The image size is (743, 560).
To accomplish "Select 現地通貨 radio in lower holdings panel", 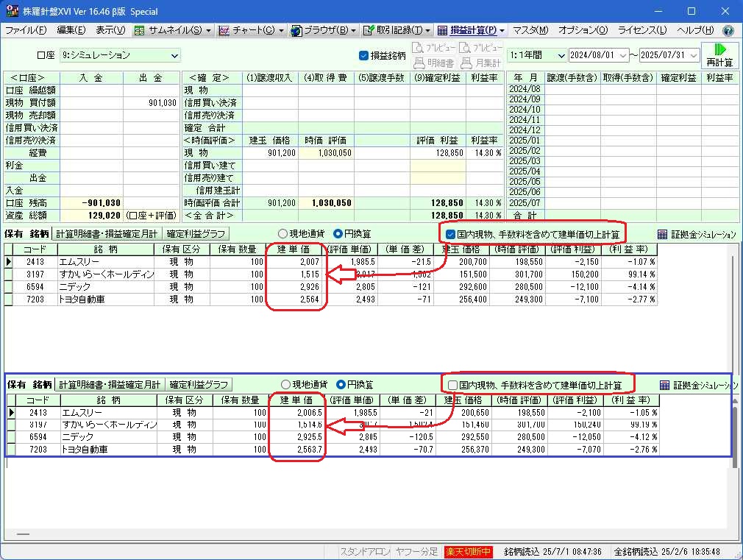I will [285, 385].
